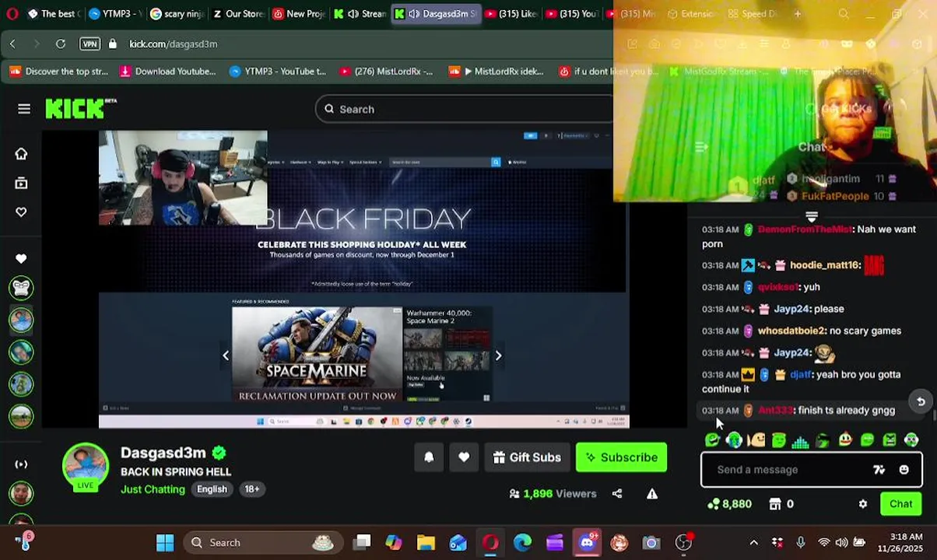
Task: Open the volume control in system tray
Action: (842, 543)
